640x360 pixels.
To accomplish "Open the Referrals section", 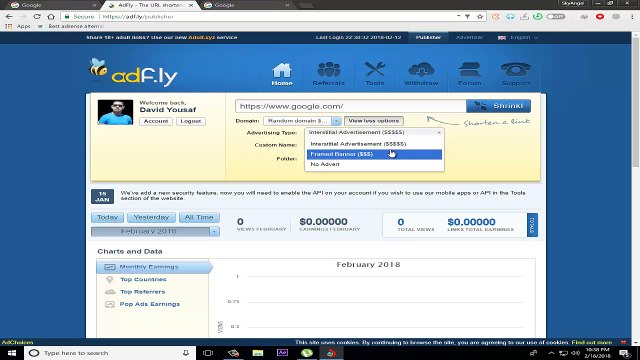I will 329,74.
